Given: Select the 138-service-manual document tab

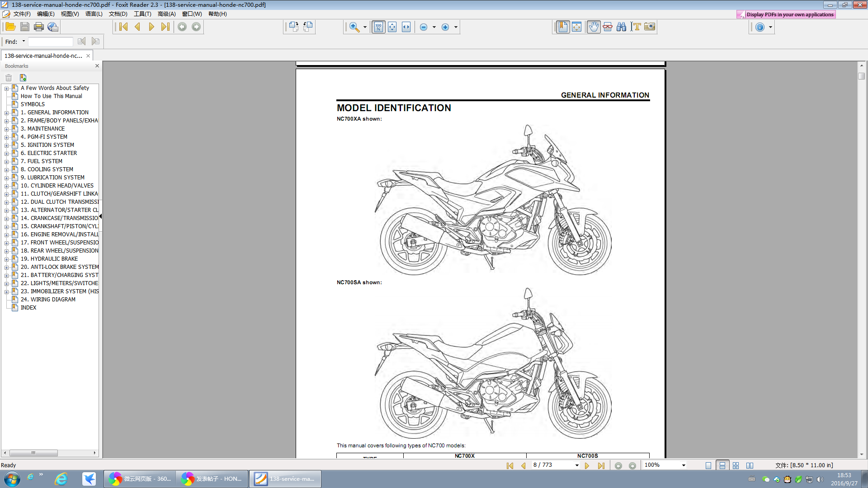Looking at the screenshot, I should 43,56.
